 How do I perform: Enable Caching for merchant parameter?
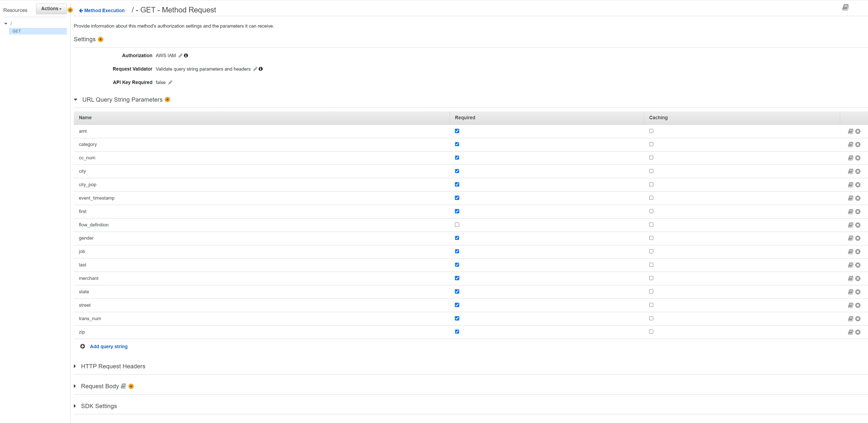[651, 278]
